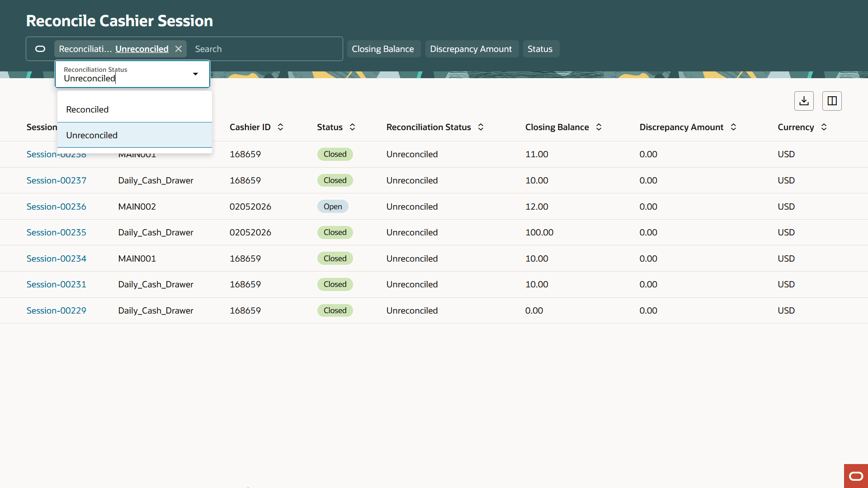Select Reconciled from the dropdown list
The height and width of the screenshot is (488, 868).
[x=87, y=109]
